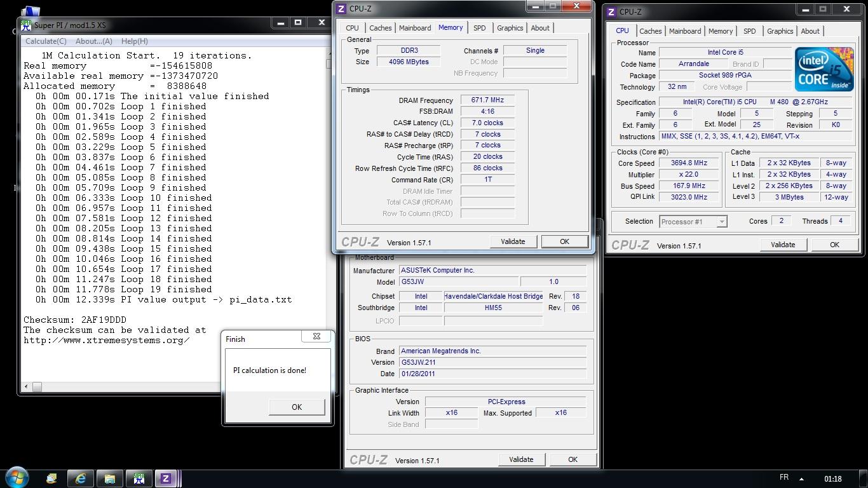Click DRAM Frequency value 671.7 MHz
The image size is (868, 488).
pyautogui.click(x=487, y=100)
